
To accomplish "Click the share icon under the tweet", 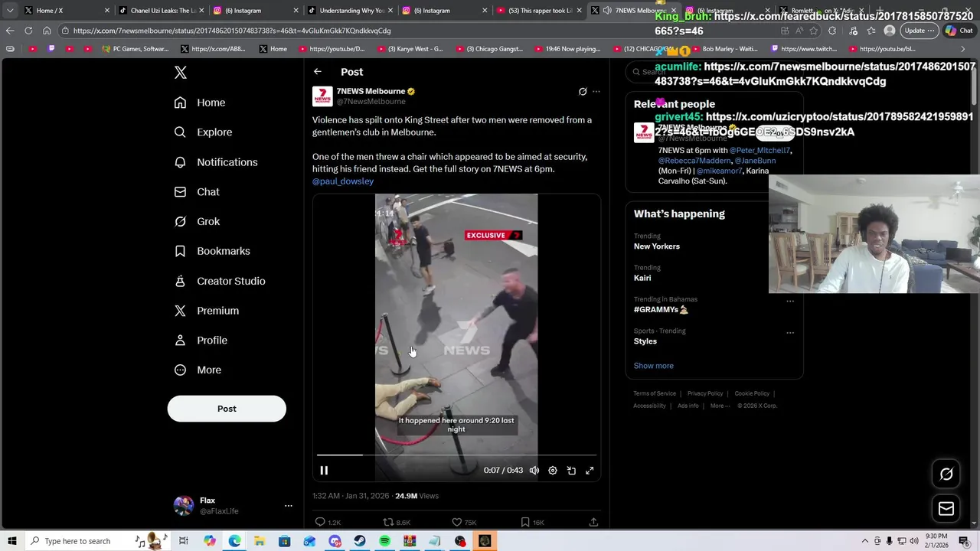I will click(x=593, y=522).
